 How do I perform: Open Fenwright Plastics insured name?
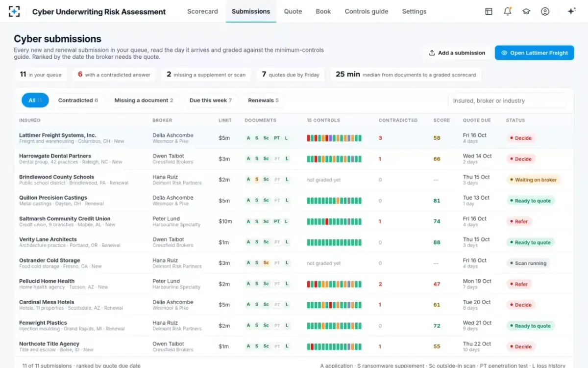pyautogui.click(x=43, y=323)
